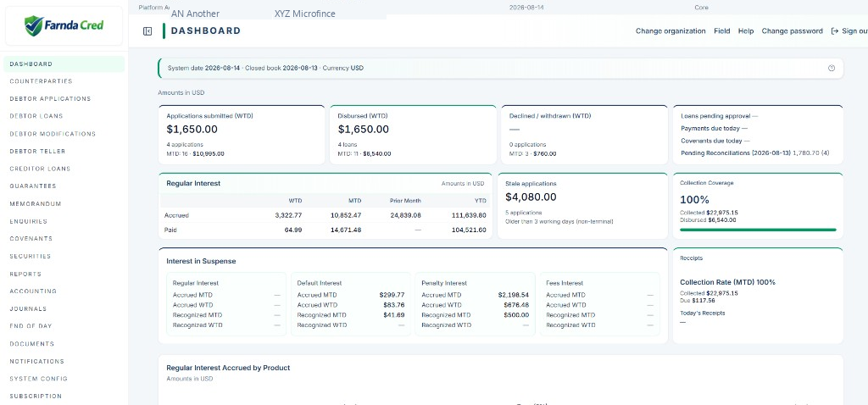Screen dimensions: 868x405
Task: Select Debtor Modifications menu item
Action: [64, 134]
